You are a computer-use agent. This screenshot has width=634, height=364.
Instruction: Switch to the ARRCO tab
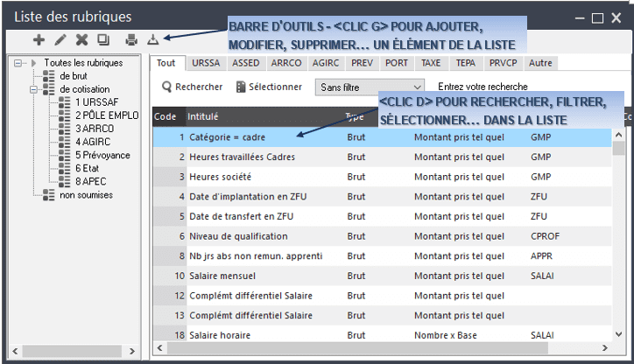point(286,63)
